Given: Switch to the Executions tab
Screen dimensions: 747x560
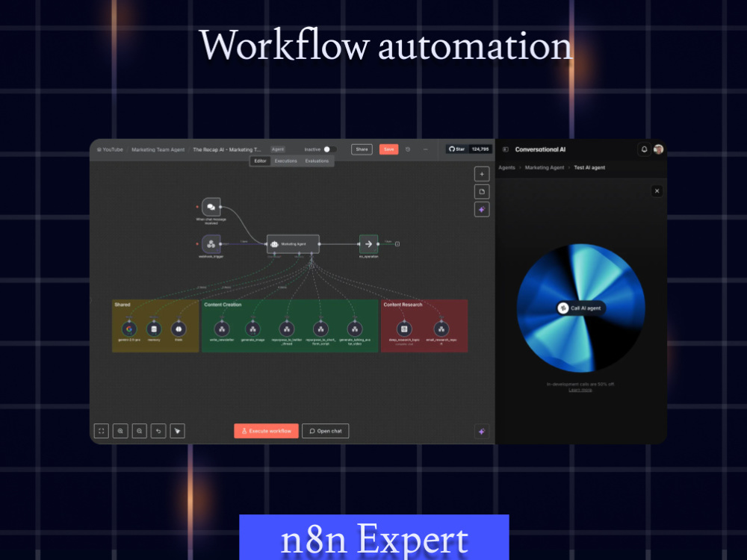Looking at the screenshot, I should pyautogui.click(x=286, y=161).
